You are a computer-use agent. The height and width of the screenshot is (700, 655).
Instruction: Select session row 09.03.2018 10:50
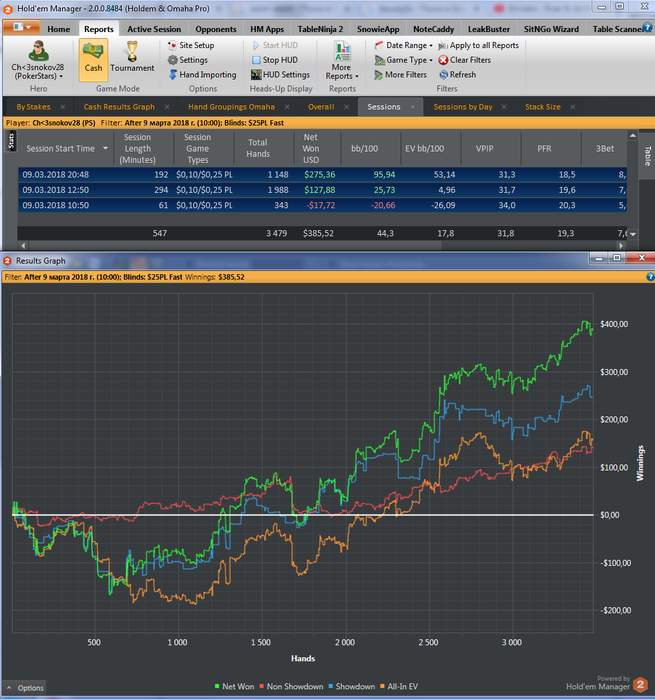322,205
